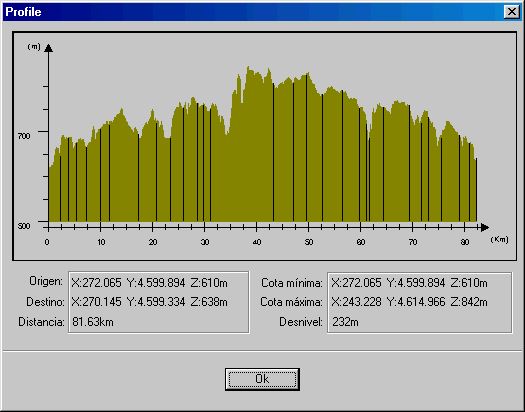Screen dimensions: 525x412
Task: Click the vertical axis up arrow
Action: pos(49,48)
